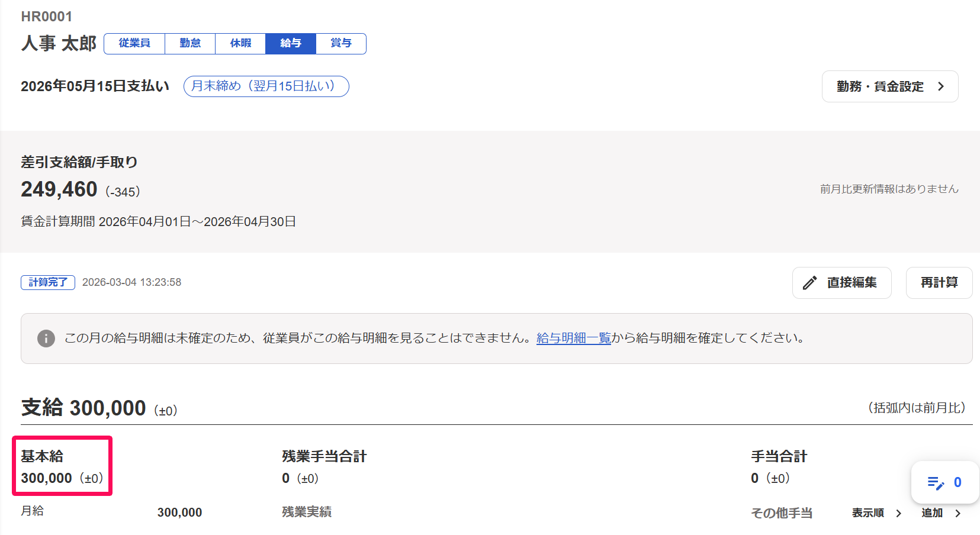Click 前月比更新情報はありません text
980x535 pixels.
(889, 189)
